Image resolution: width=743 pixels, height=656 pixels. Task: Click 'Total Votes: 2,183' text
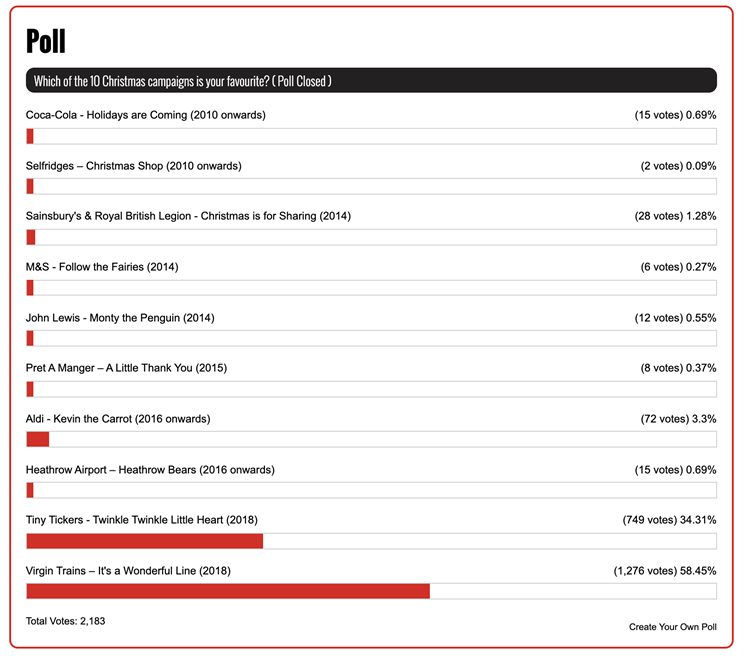coord(65,621)
